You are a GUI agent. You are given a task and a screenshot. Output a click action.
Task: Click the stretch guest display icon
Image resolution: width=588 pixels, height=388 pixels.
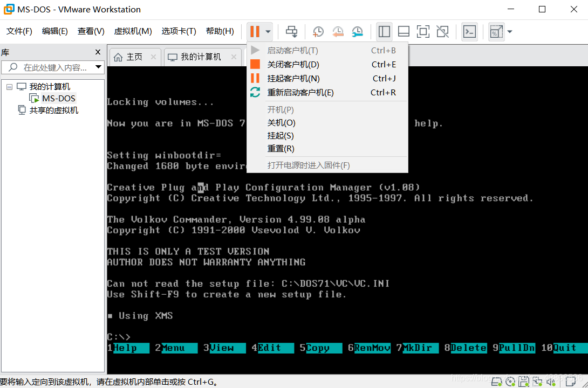pyautogui.click(x=496, y=32)
